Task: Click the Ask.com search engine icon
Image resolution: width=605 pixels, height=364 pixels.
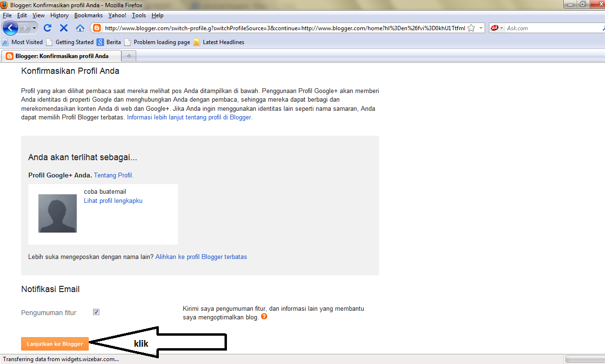Action: 495,28
